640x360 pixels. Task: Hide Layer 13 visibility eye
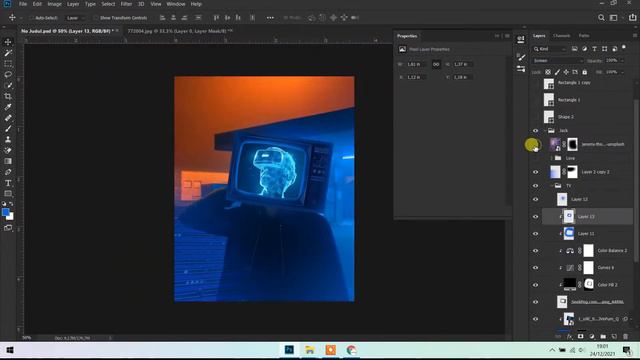[536, 217]
